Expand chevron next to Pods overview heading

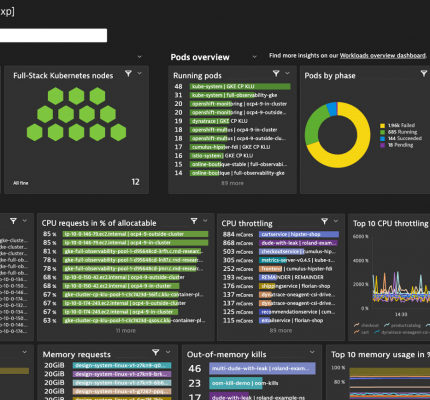(254, 57)
